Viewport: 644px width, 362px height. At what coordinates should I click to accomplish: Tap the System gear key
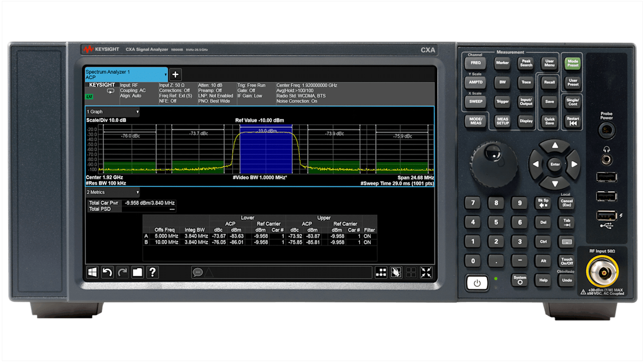coord(520,280)
